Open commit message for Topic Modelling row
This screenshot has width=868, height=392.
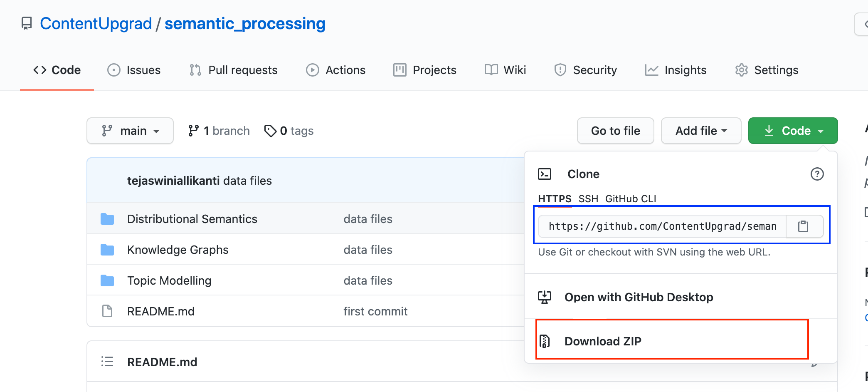pos(368,280)
